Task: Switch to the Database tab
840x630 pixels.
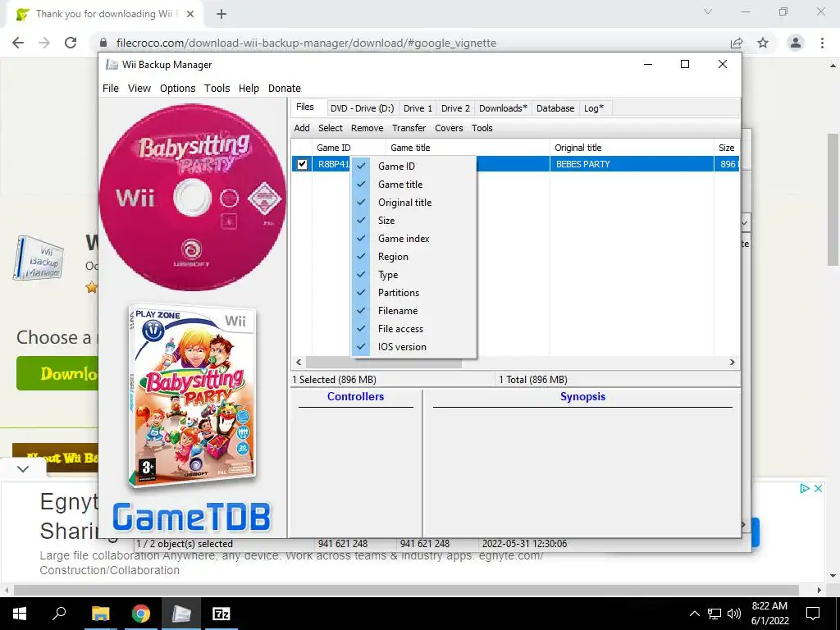Action: coord(555,108)
